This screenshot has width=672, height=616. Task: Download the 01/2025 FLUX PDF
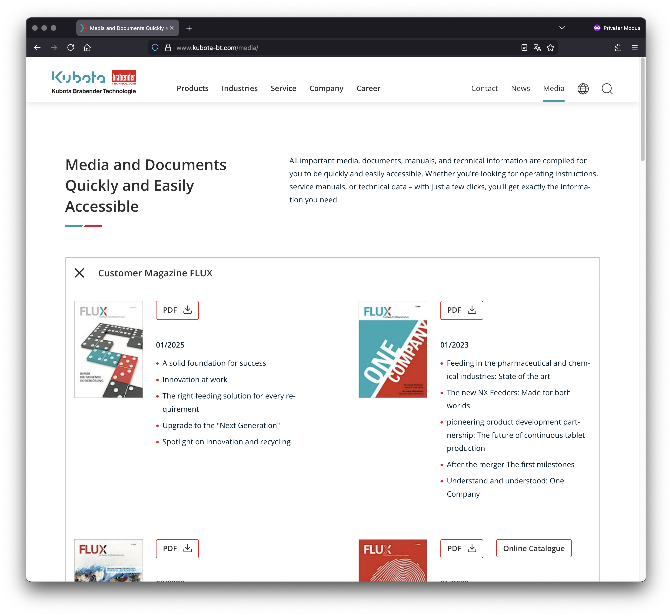click(x=177, y=310)
